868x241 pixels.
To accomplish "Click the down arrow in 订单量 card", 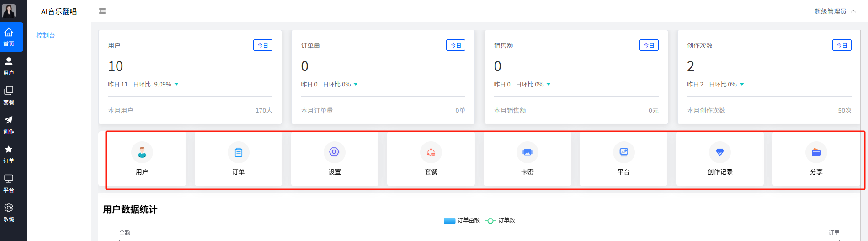I will point(356,84).
